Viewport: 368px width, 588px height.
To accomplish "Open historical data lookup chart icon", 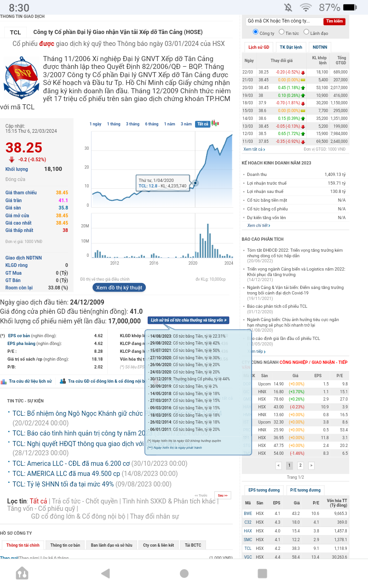I will point(3,381).
